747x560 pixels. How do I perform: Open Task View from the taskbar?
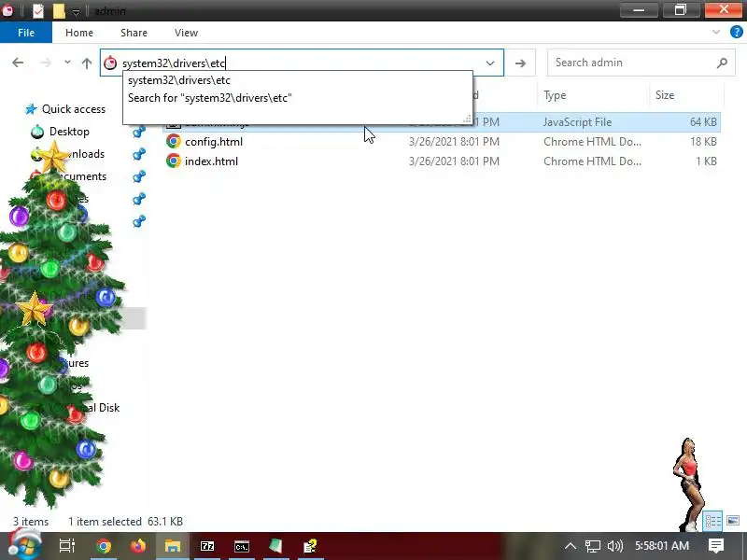67,546
